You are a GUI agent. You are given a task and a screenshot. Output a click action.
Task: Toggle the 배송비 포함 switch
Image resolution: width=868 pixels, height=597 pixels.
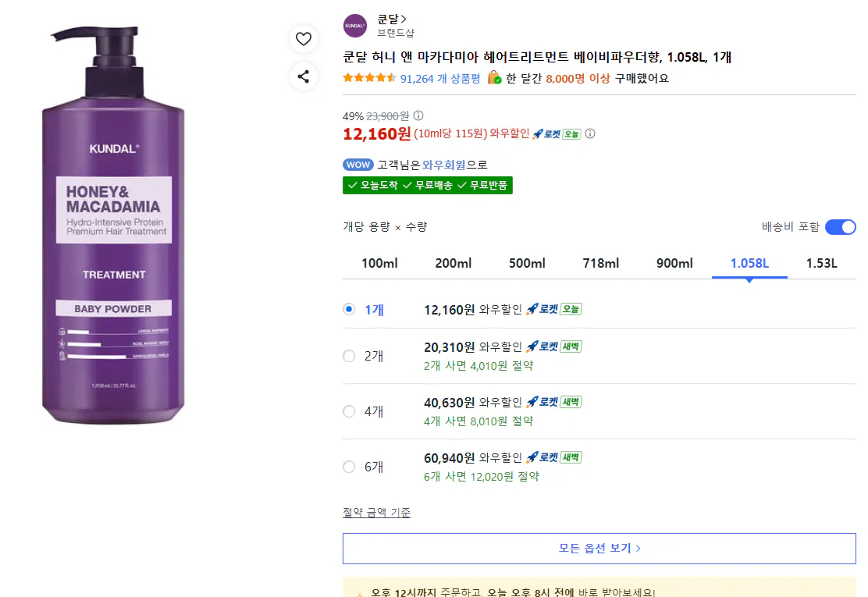(840, 226)
